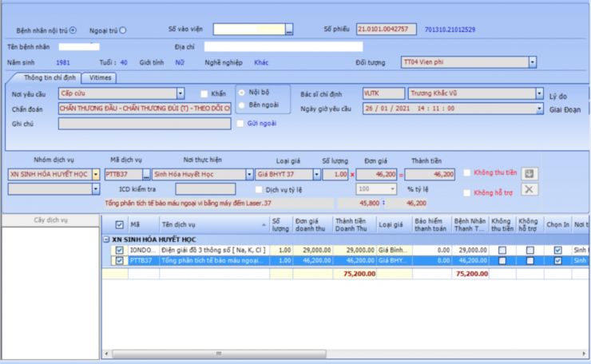The width and height of the screenshot is (591, 364).
Task: Check the Không thu tiền option
Action: (467, 172)
